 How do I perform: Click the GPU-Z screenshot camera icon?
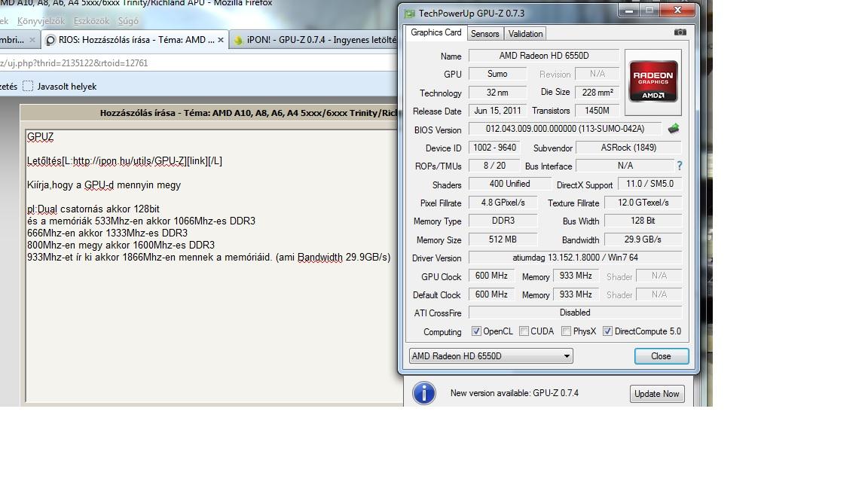[680, 32]
